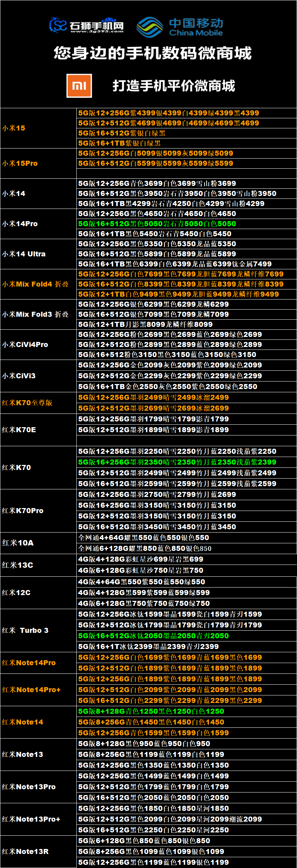Select the 红米10A model cell
The image size is (297, 868).
38,543
